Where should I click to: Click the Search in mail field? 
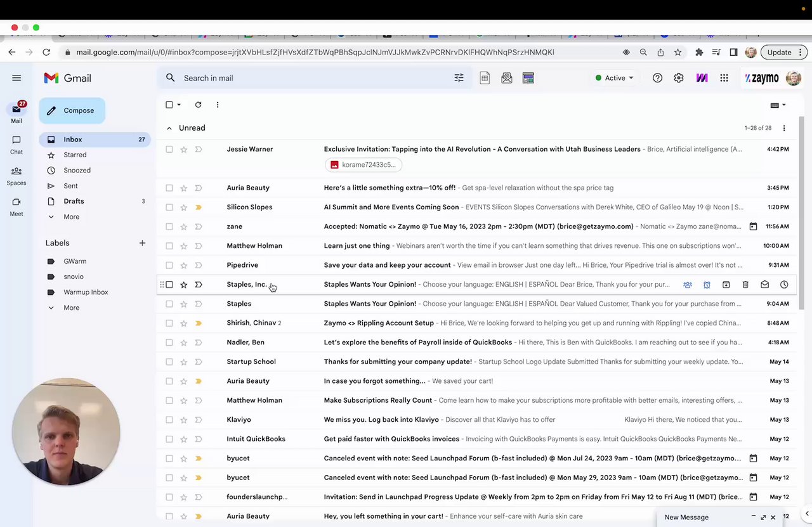[314, 78]
